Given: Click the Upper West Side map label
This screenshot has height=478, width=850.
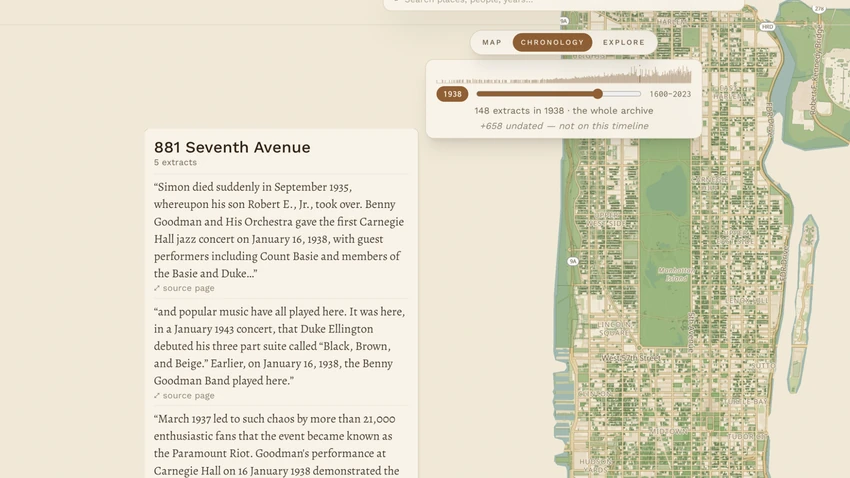Looking at the screenshot, I should click(607, 219).
